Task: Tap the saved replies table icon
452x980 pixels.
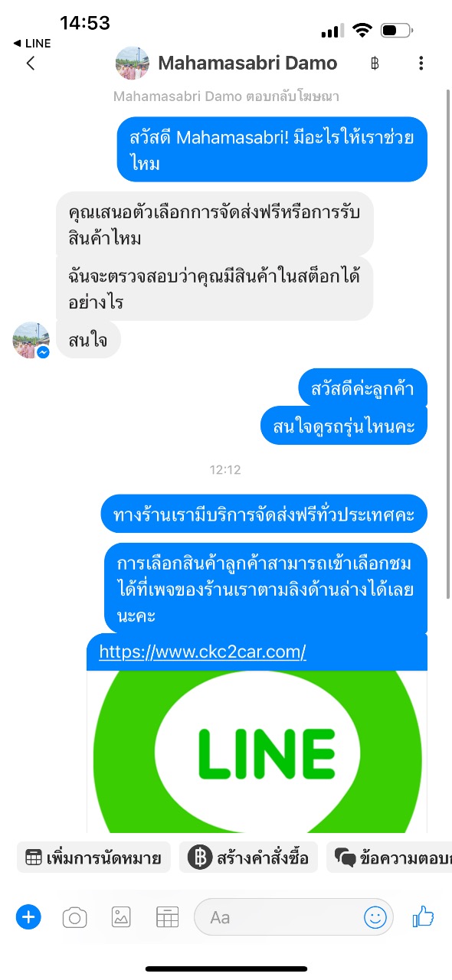Action: (x=167, y=916)
